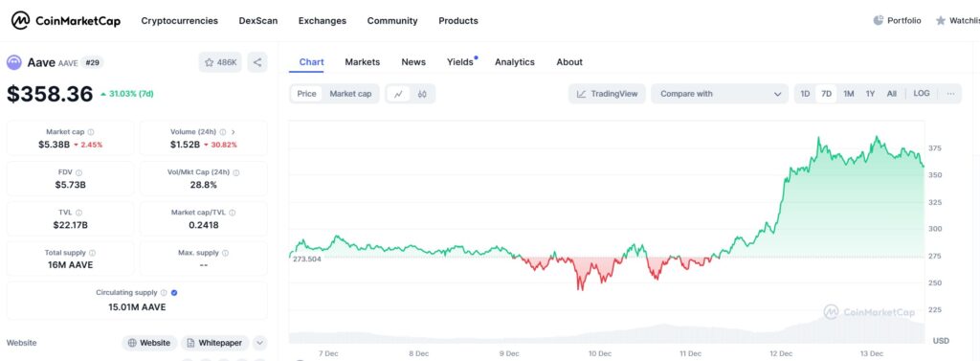Select the 1D time range
Viewport: 980px width, 361px height.
point(805,94)
